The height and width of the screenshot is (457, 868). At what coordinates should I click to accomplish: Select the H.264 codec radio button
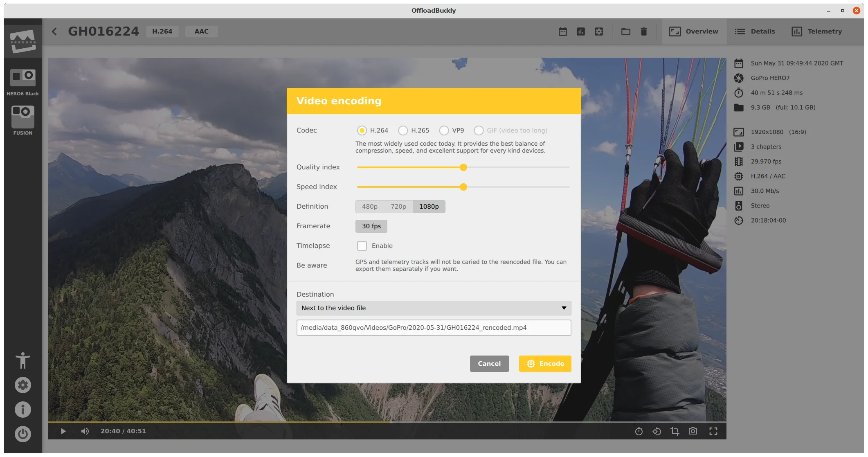pos(362,131)
